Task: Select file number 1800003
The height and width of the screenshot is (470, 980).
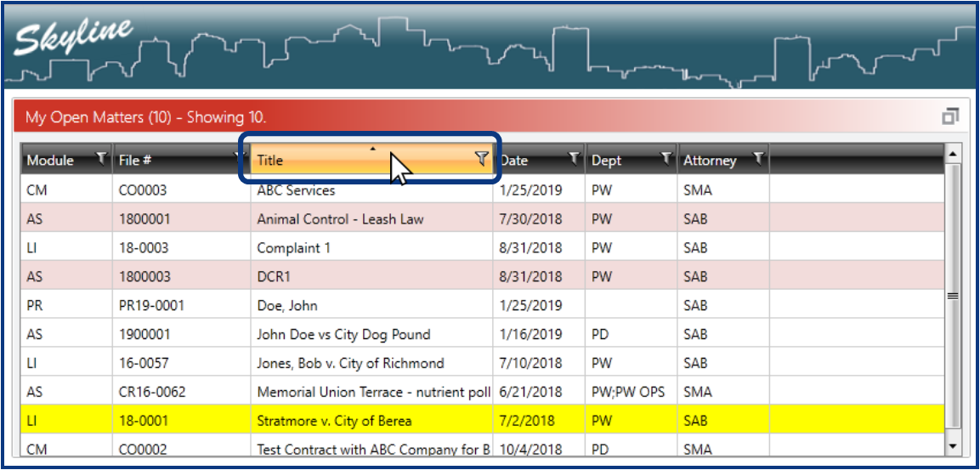Action: coord(144,276)
